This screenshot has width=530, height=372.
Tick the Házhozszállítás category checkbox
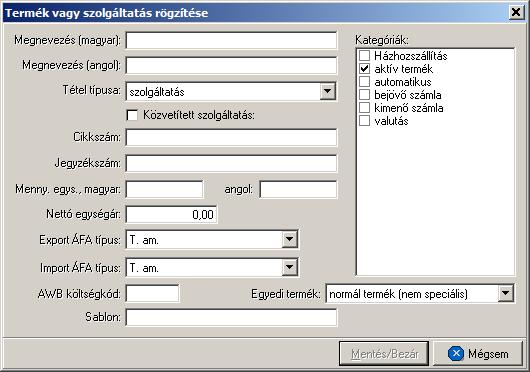tap(364, 56)
